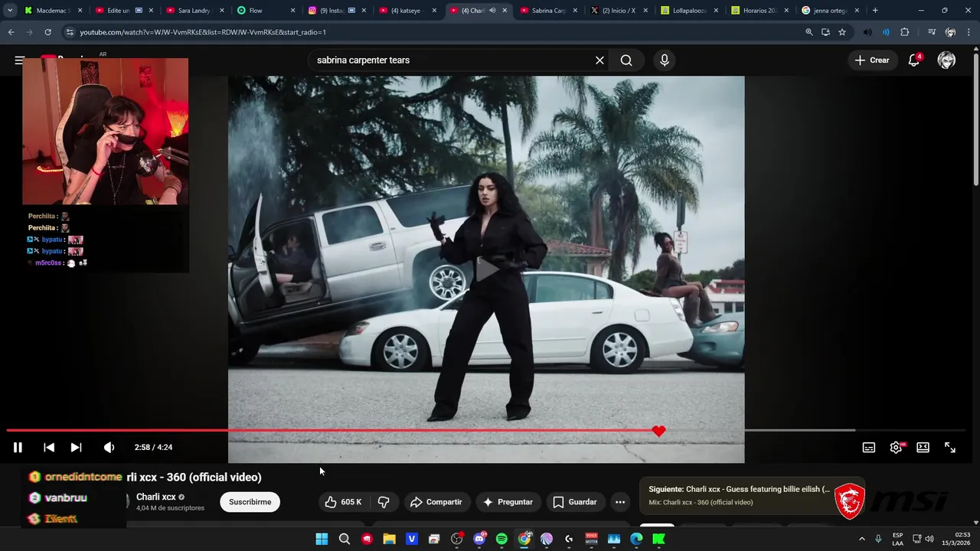The height and width of the screenshot is (551, 980).
Task: Open OBS Studio from taskbar
Action: [x=457, y=539]
